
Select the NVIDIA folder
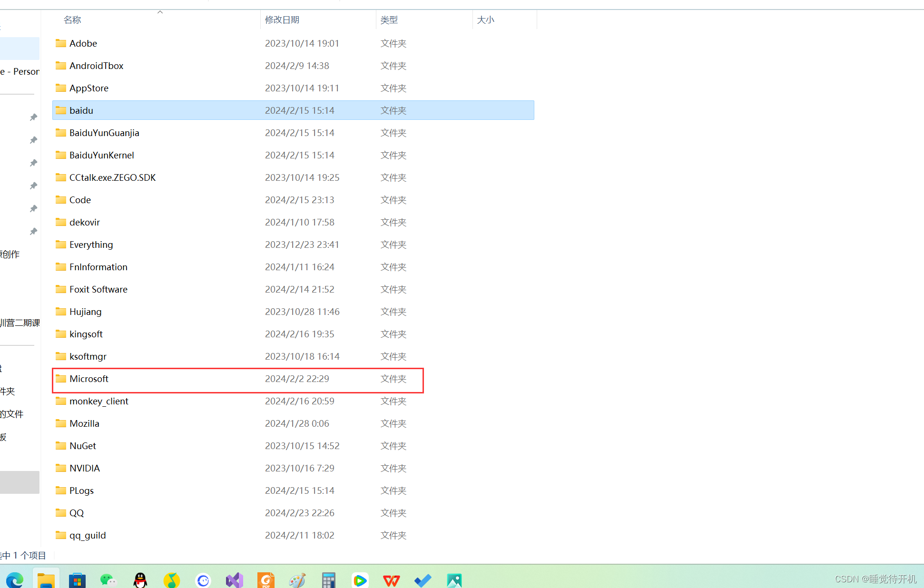(x=84, y=468)
